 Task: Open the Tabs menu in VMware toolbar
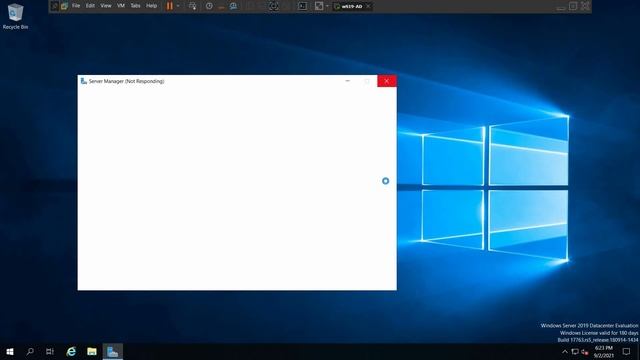[x=136, y=6]
